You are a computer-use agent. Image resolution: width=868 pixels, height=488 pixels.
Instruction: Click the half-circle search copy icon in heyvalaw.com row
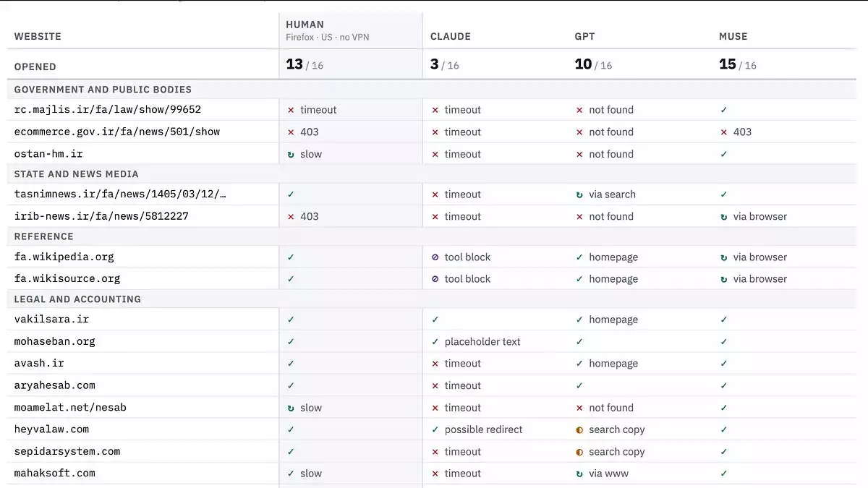pyautogui.click(x=579, y=429)
